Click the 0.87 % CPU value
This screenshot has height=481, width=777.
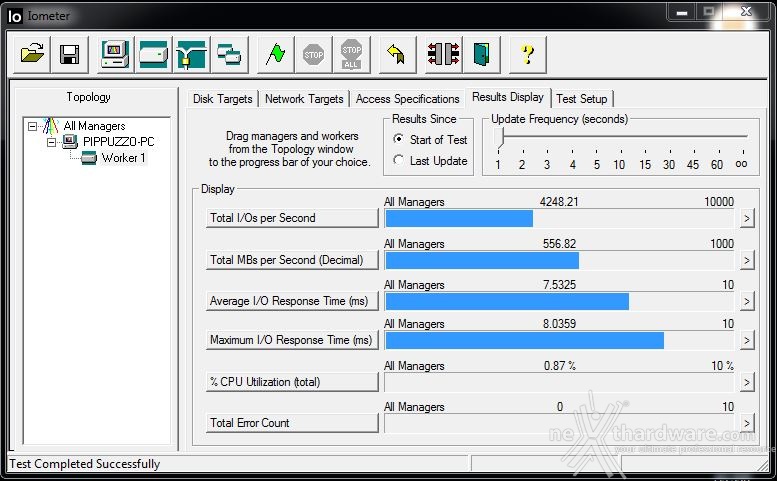559,366
